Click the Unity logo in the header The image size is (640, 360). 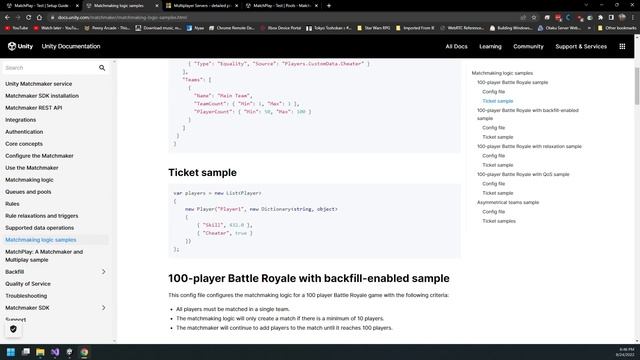coord(20,46)
